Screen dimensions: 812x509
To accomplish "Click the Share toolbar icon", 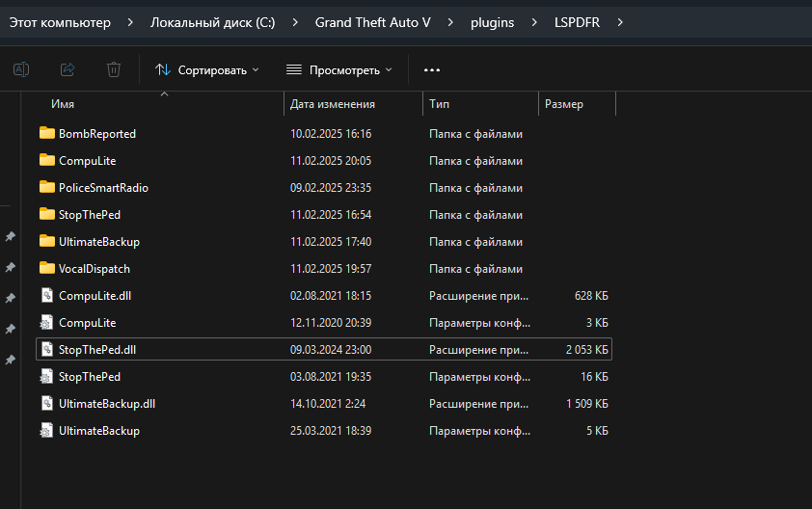I will (x=68, y=69).
